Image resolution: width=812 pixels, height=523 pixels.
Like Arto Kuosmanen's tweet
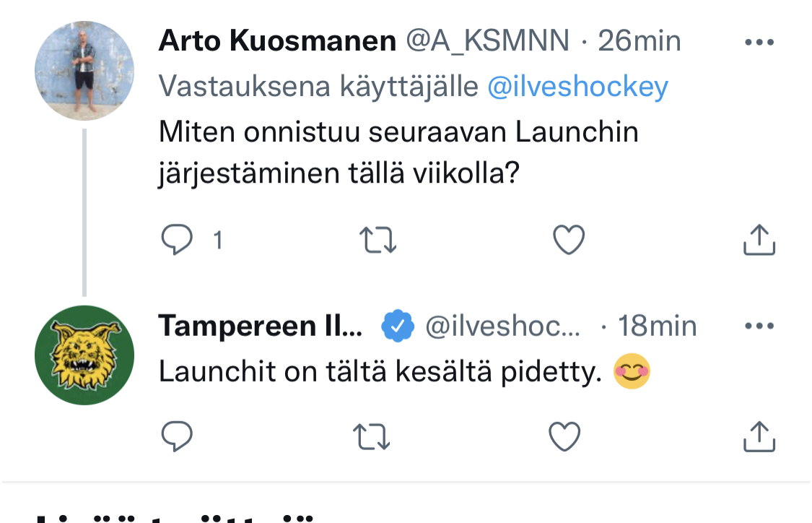point(568,241)
